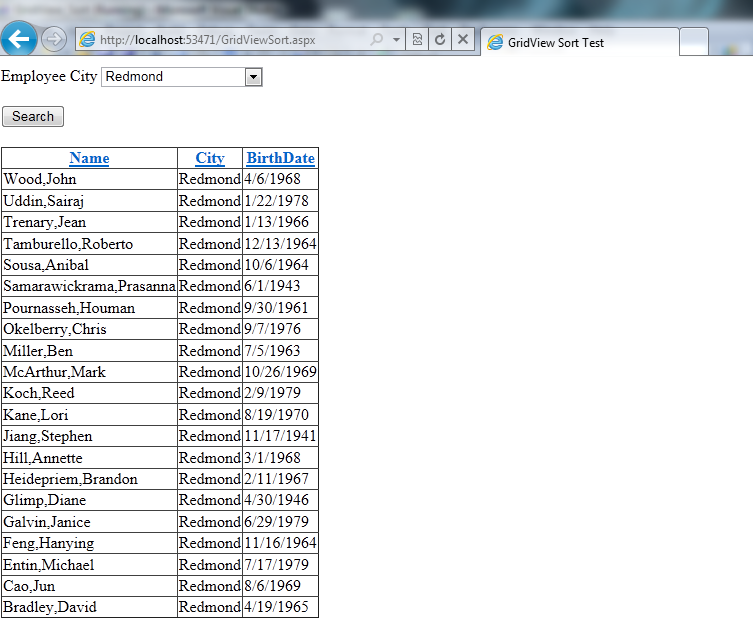The image size is (753, 632).
Task: Open a new blank tab
Action: pyautogui.click(x=694, y=42)
